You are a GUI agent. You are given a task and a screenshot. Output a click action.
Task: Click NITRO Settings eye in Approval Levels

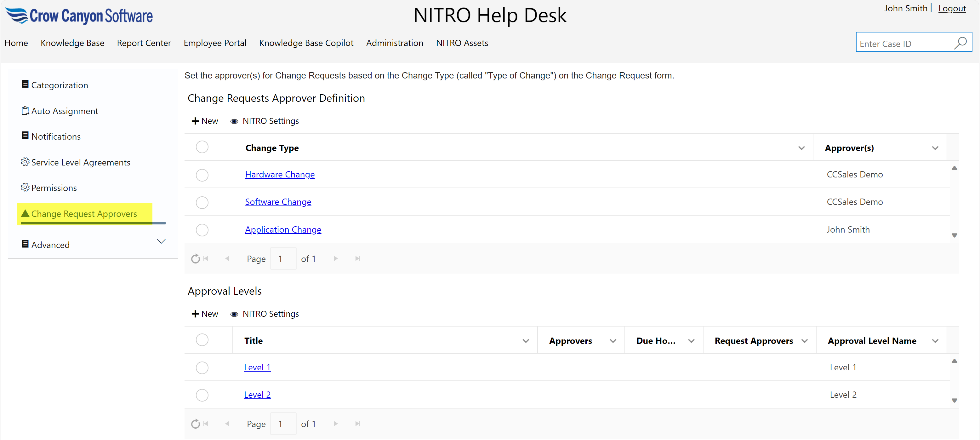click(234, 314)
